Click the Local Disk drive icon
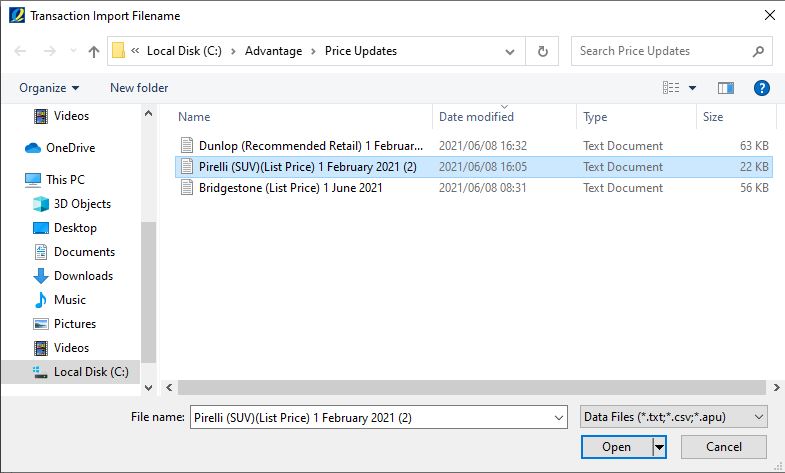 point(40,372)
